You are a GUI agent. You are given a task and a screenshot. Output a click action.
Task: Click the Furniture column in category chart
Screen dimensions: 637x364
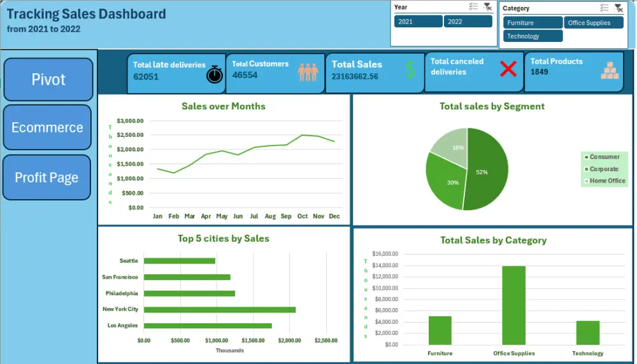click(440, 330)
